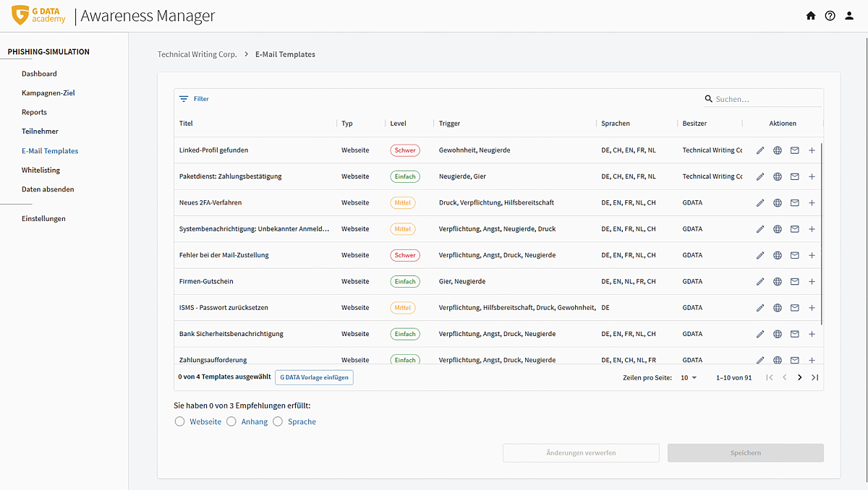
Task: Click Mittel badge in Neues 2FA-Verfahren row
Action: tap(403, 203)
